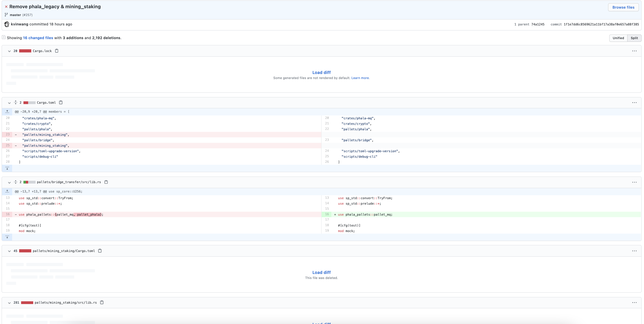The width and height of the screenshot is (644, 324).
Task: Copy path of pallets/mining_staking/src/lib.rs
Action: click(102, 302)
